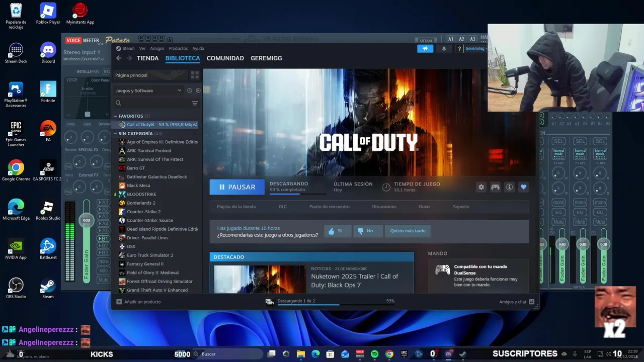This screenshot has height=362, width=644.
Task: Toggle ready-to-play filter icon
Action: (198, 90)
